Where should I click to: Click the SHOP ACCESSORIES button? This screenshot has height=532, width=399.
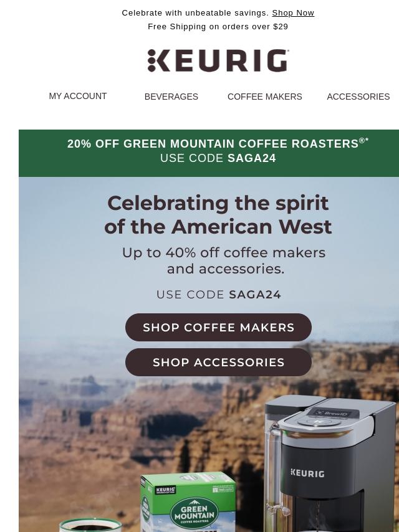[218, 362]
